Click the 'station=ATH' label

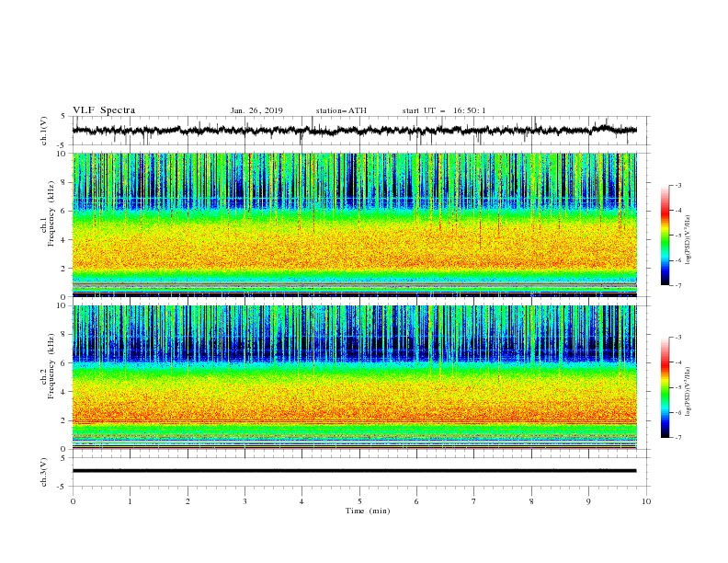pos(341,110)
